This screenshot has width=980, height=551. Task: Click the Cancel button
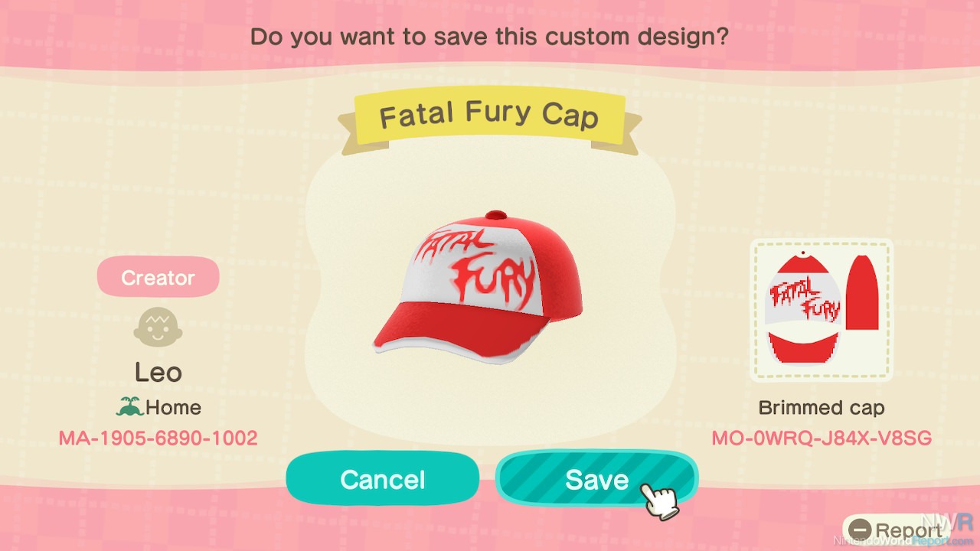point(383,480)
